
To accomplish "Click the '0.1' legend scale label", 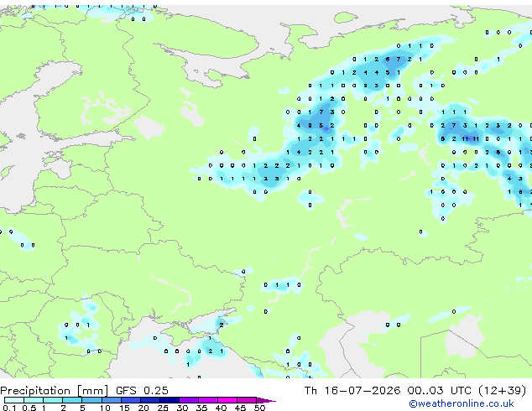I will (9, 408).
